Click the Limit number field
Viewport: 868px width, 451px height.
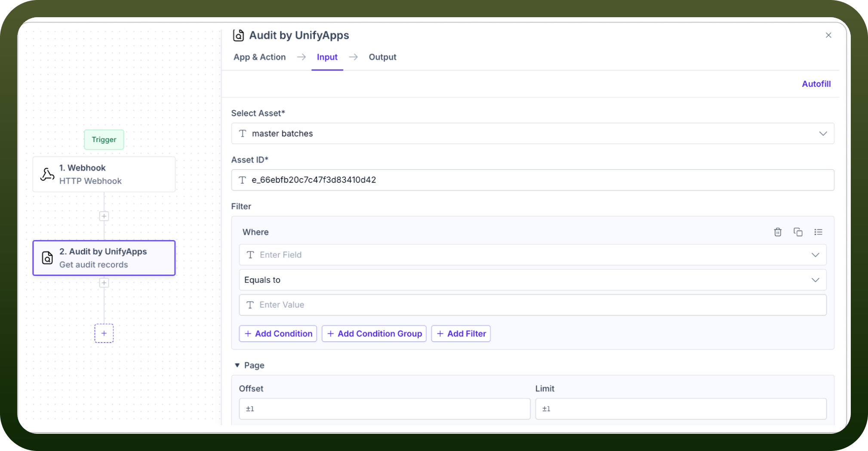coord(680,409)
